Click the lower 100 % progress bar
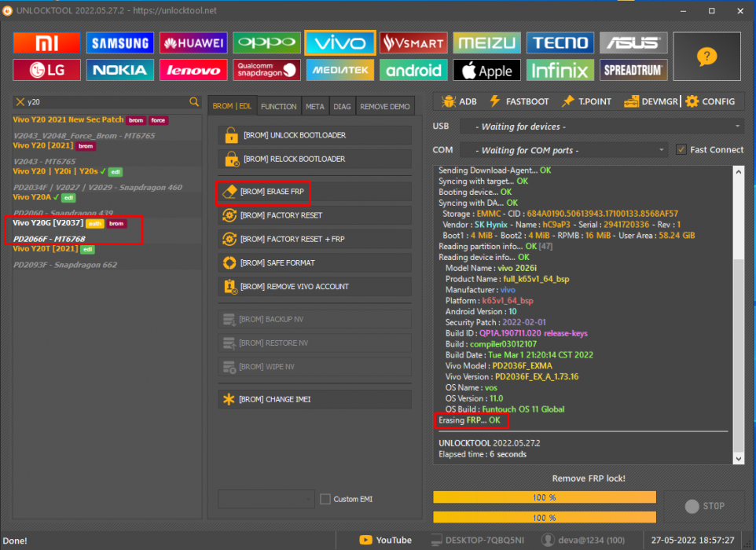The height and width of the screenshot is (550, 756). (x=545, y=517)
